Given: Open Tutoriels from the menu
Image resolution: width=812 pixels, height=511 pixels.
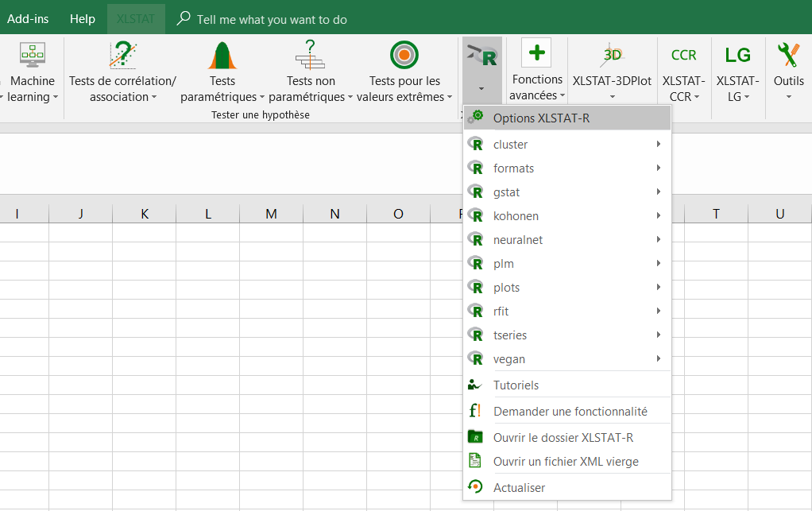Looking at the screenshot, I should [x=516, y=385].
